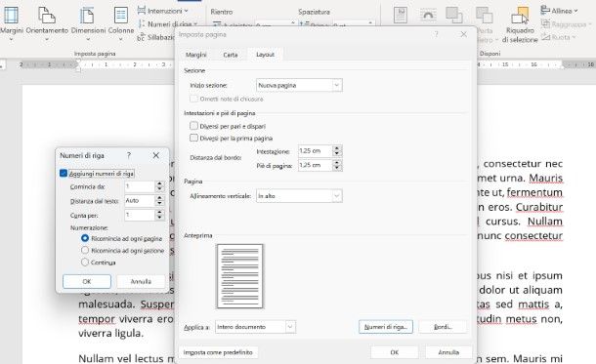Screen dimensions: 596x364
Task: Click the Conta per input field
Action: coord(140,215)
